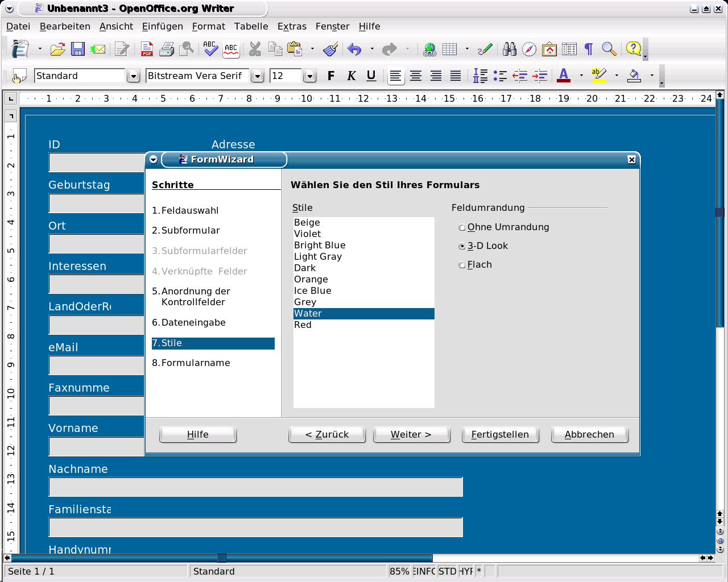Expand the paragraph style Standard dropdown
728x582 pixels.
point(133,76)
